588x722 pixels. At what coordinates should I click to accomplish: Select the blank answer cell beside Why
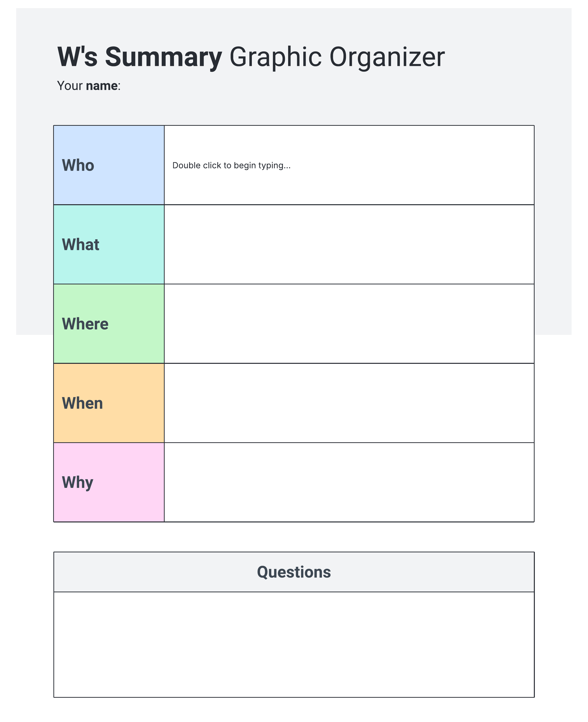point(349,482)
